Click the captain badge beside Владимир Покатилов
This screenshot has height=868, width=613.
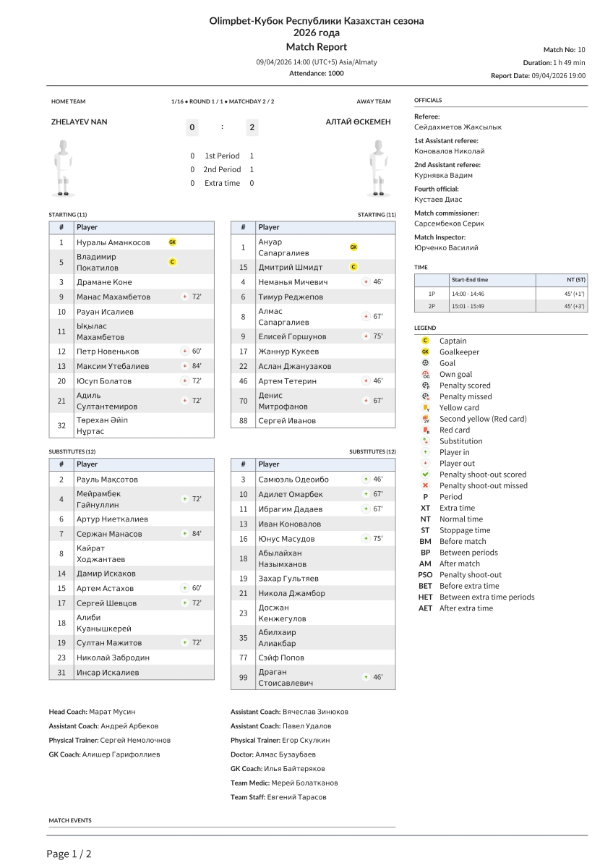[172, 262]
